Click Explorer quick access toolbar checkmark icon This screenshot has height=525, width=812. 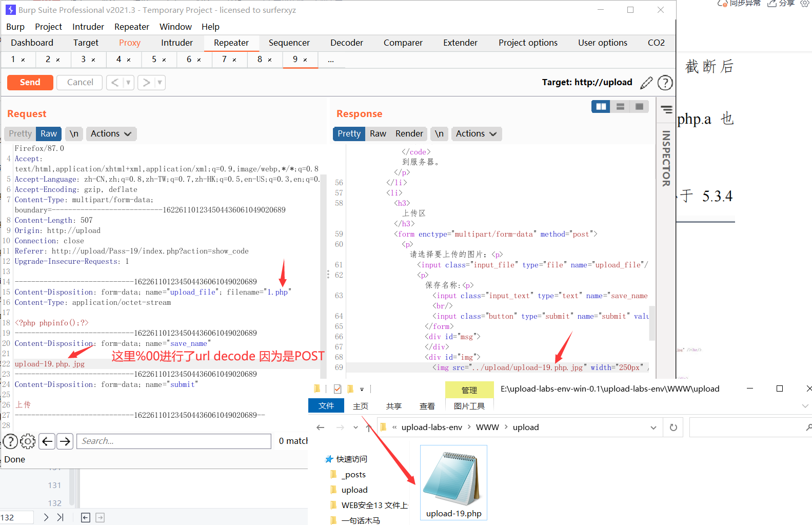pyautogui.click(x=338, y=389)
